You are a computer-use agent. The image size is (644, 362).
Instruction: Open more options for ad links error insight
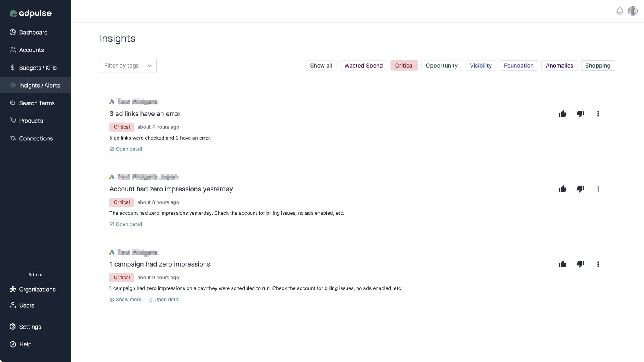(598, 114)
